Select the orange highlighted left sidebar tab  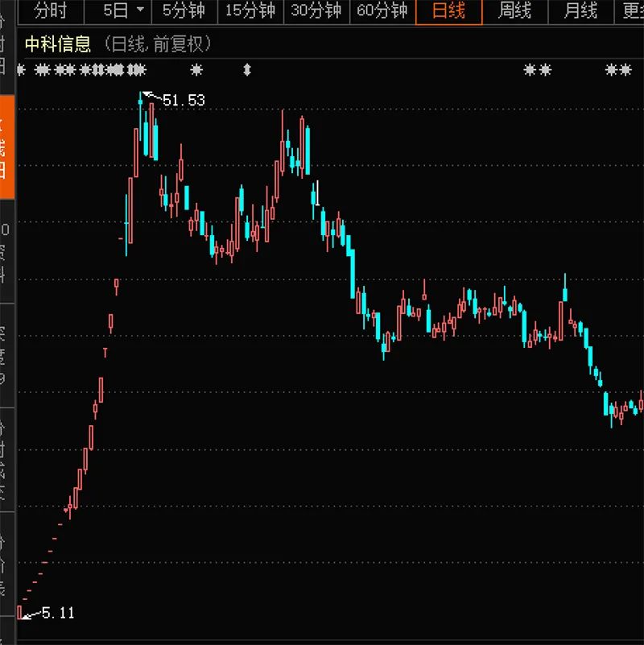(x=7, y=147)
